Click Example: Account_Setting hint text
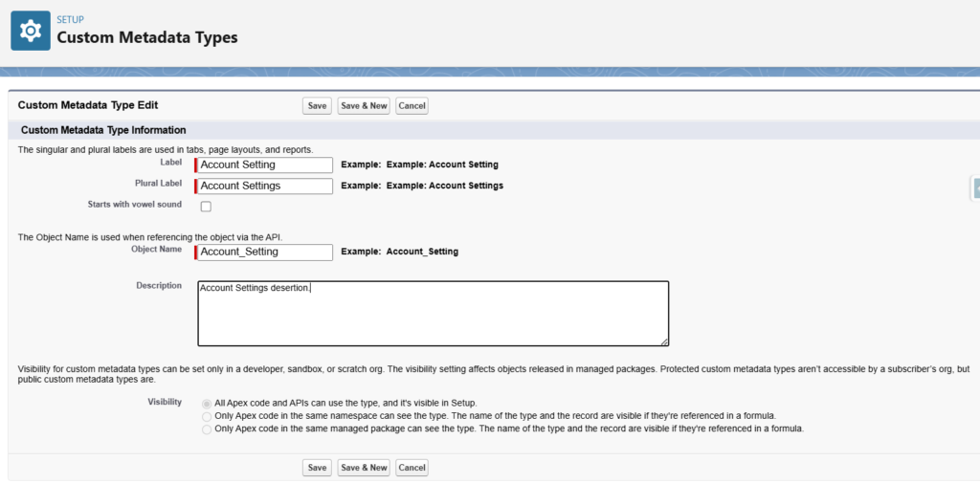The width and height of the screenshot is (980, 484). tap(400, 252)
